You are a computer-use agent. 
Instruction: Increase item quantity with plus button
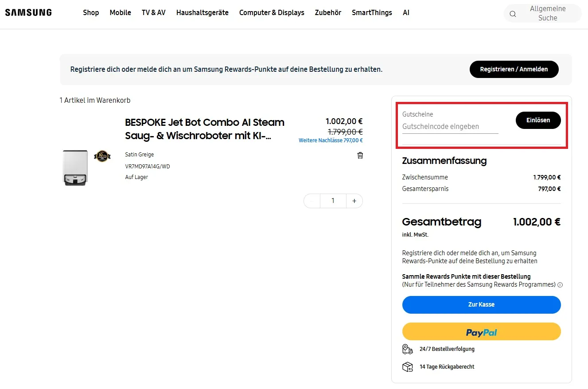point(354,201)
